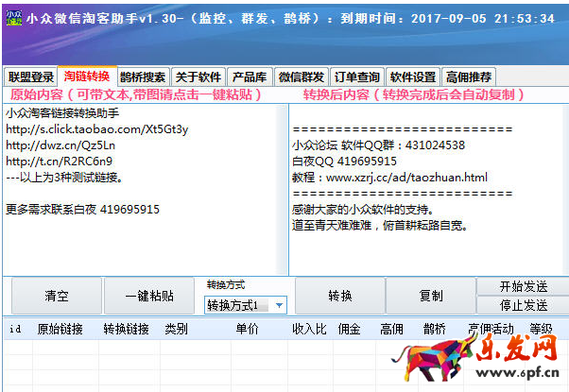The width and height of the screenshot is (569, 392).
Task: Click the 转换 button
Action: pos(340,297)
